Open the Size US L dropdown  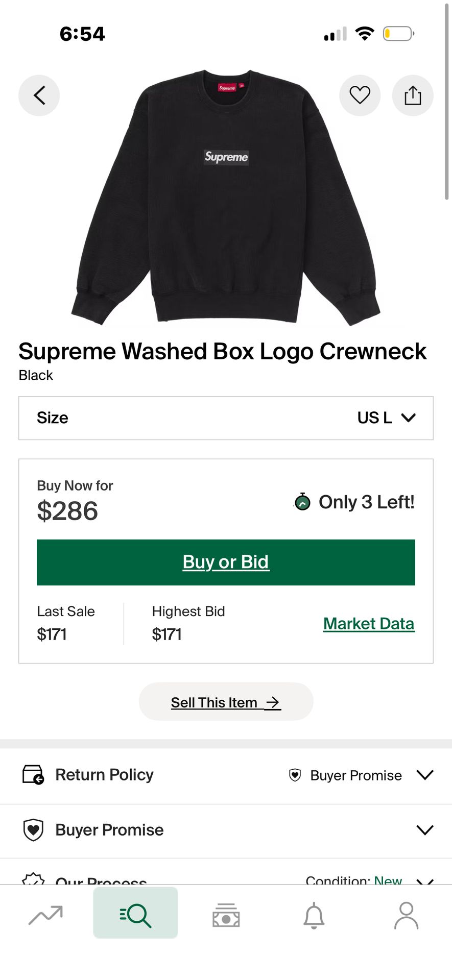pyautogui.click(x=226, y=418)
